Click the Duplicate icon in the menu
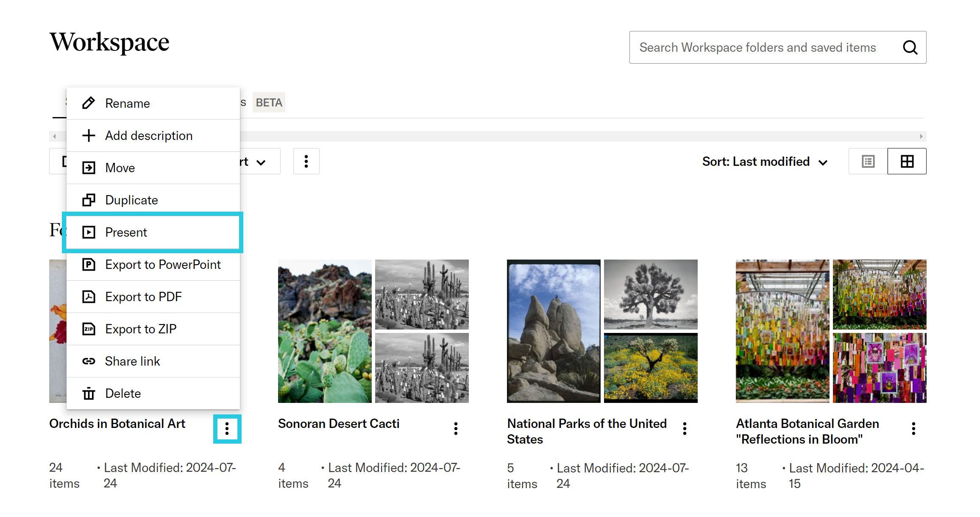The image size is (980, 517). tap(89, 200)
